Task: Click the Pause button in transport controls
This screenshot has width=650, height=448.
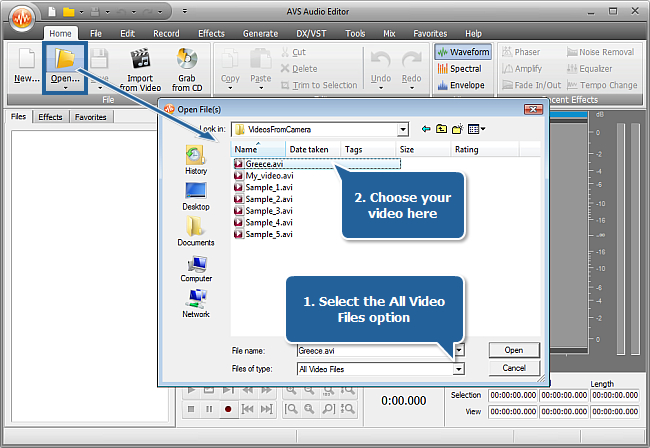Action: (209, 409)
